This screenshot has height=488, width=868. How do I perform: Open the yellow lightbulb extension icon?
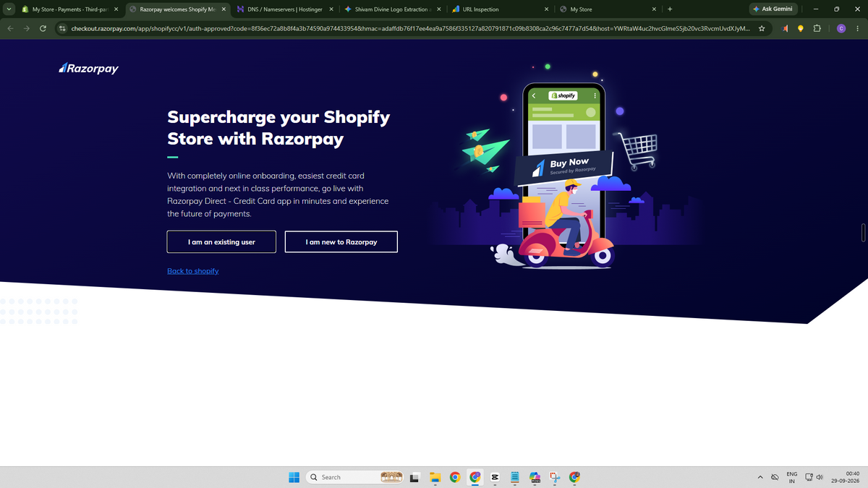pos(801,28)
